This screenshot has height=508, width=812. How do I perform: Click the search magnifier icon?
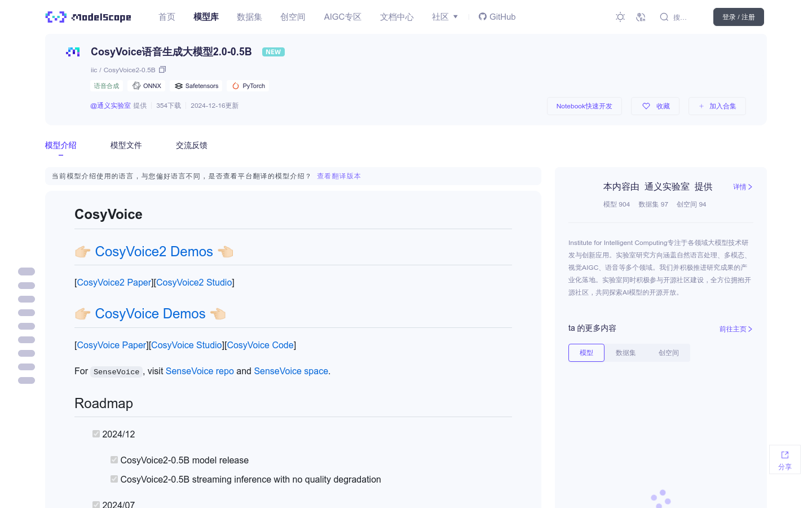664,17
